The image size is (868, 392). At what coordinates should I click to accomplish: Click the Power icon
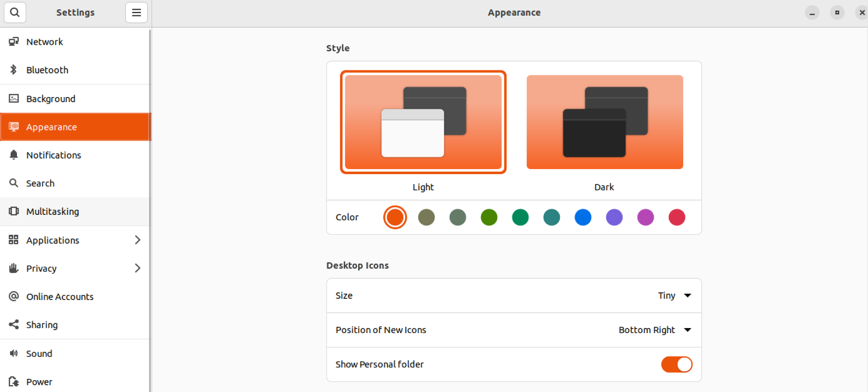click(x=14, y=381)
